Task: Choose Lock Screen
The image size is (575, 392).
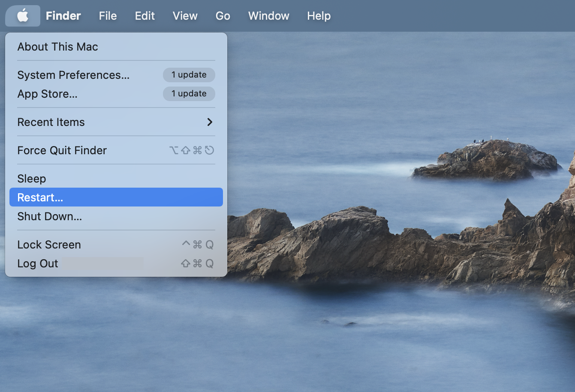Action: (116, 245)
